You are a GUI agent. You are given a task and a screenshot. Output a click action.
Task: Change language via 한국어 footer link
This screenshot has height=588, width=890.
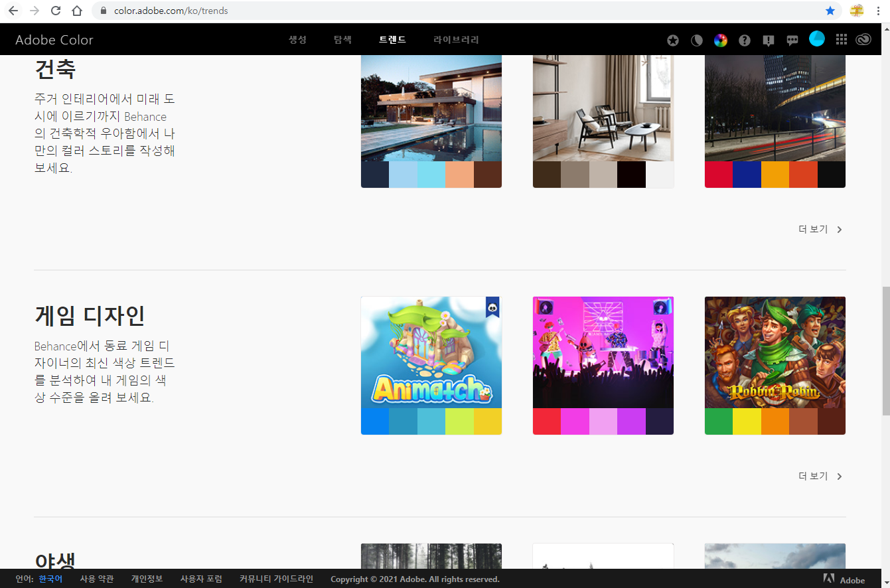point(50,579)
